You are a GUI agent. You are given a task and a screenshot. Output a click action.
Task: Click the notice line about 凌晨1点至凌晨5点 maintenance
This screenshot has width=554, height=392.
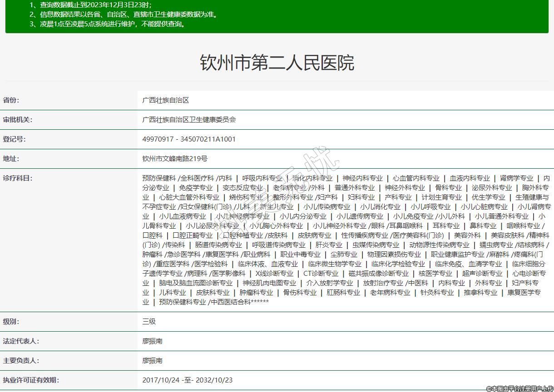[x=108, y=24]
